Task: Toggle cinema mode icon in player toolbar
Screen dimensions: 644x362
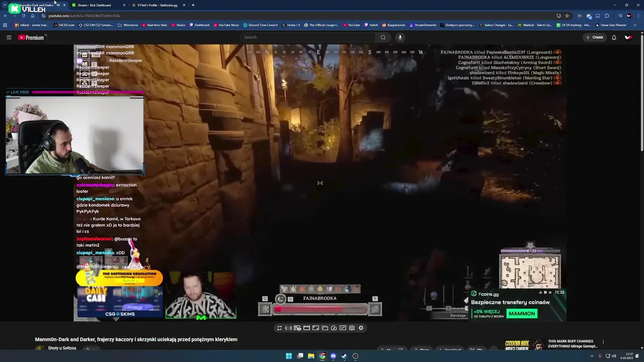Action: (315, 328)
